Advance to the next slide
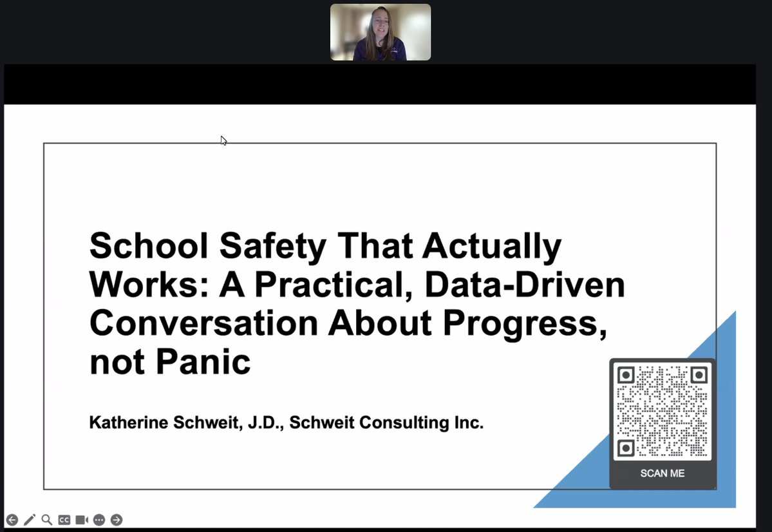The width and height of the screenshot is (772, 532). click(117, 520)
